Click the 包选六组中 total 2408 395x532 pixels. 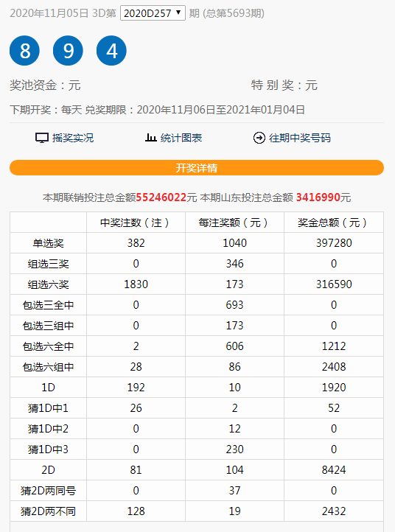coord(334,367)
